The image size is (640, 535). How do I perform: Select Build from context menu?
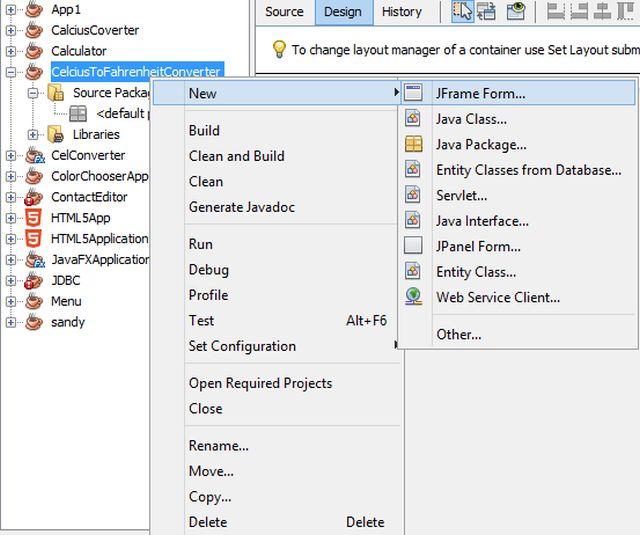click(276, 131)
